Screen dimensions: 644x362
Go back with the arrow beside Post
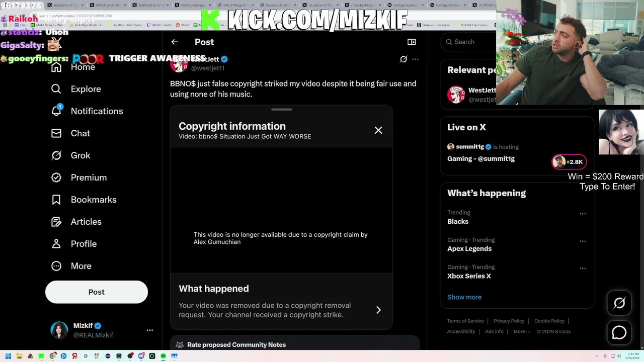pos(175,42)
